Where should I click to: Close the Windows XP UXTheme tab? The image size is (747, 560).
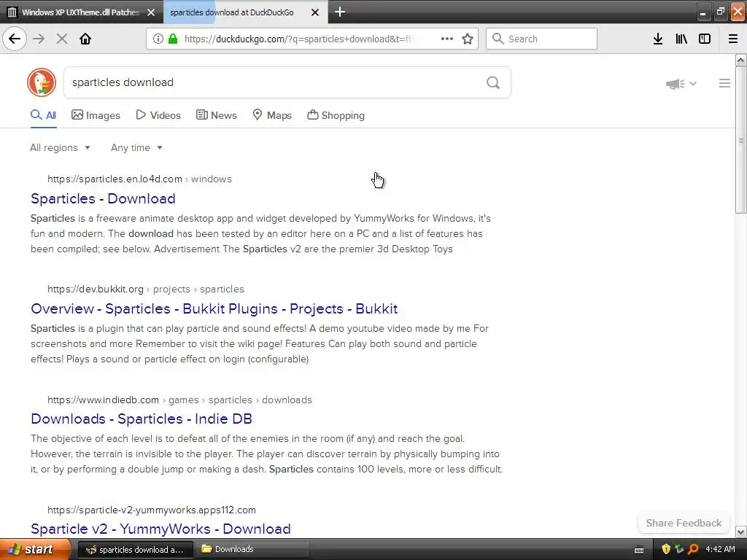pyautogui.click(x=151, y=12)
